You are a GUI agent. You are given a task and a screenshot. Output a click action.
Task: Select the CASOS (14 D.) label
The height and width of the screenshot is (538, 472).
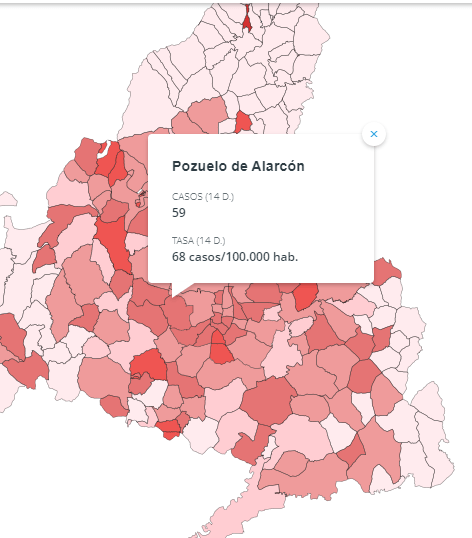click(x=203, y=197)
